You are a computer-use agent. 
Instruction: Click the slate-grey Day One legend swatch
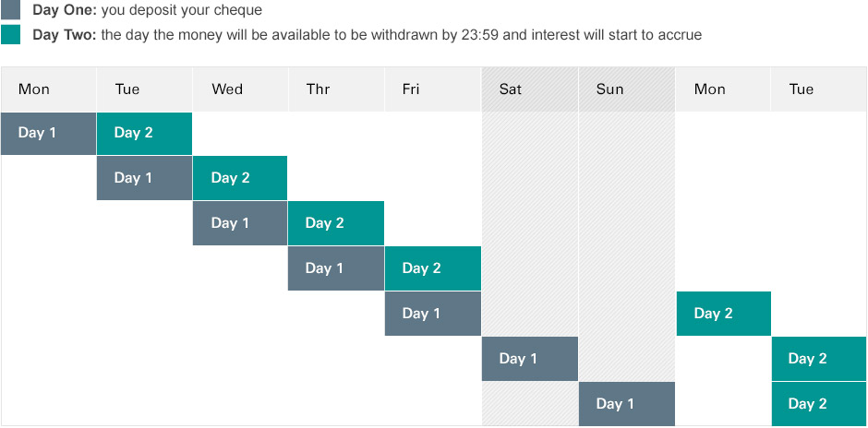click(10, 9)
